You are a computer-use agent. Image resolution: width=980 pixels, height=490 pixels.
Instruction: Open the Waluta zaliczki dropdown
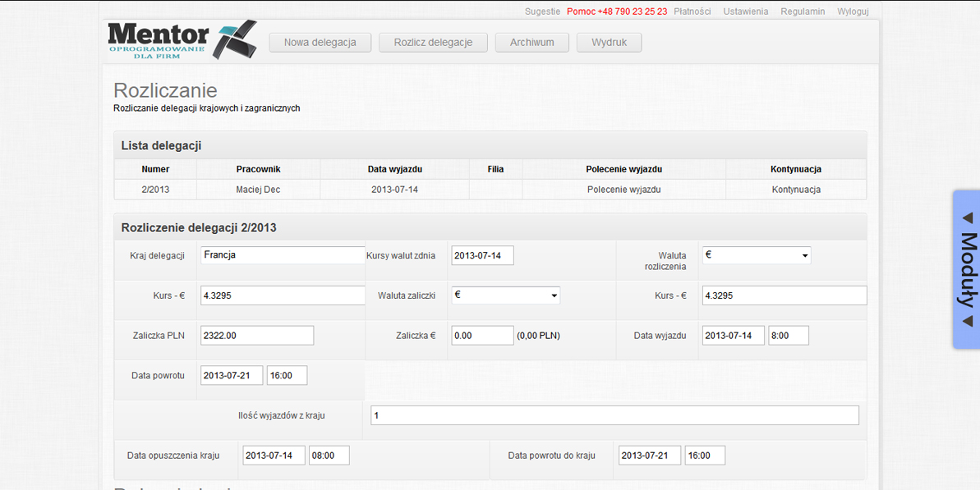click(505, 295)
